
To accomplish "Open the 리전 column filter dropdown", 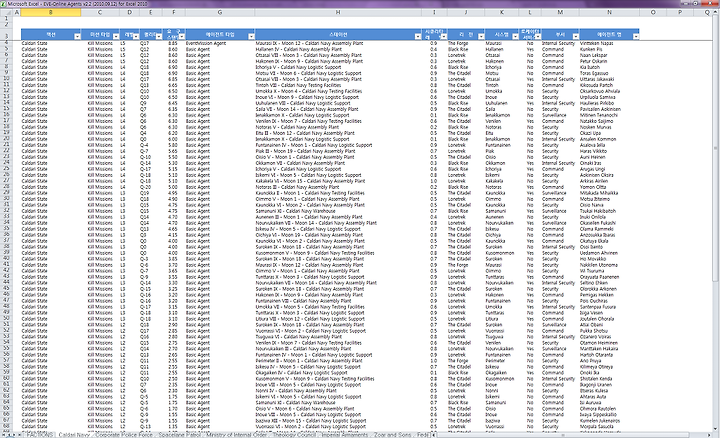I will coord(481,36).
